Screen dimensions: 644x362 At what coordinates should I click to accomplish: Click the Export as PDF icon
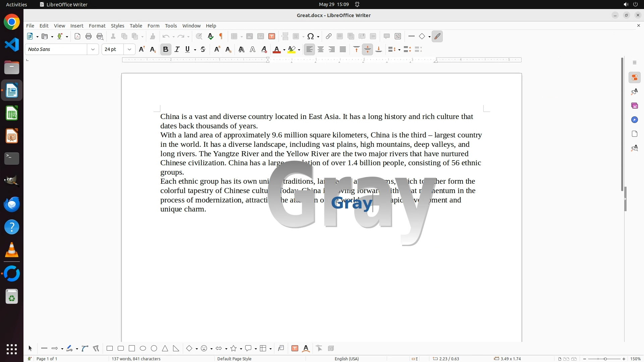[x=77, y=37]
